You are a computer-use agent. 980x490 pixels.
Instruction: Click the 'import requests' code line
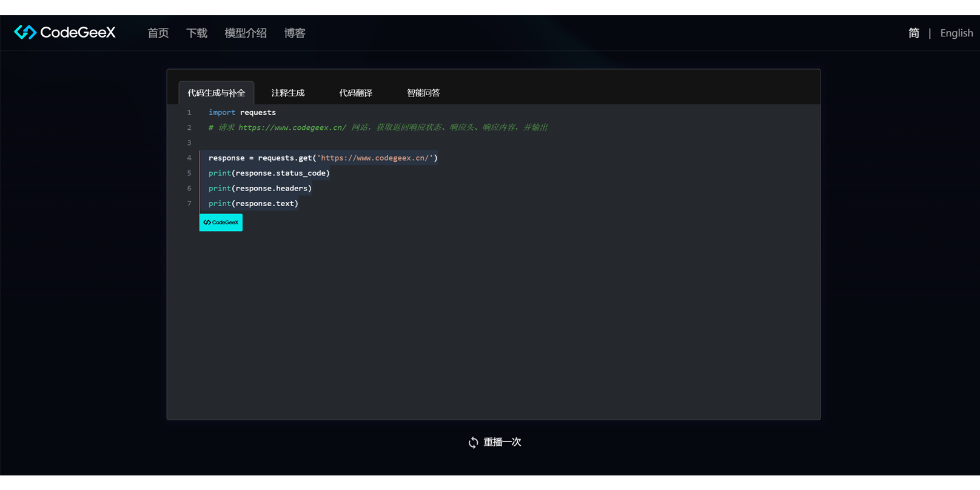click(x=242, y=112)
